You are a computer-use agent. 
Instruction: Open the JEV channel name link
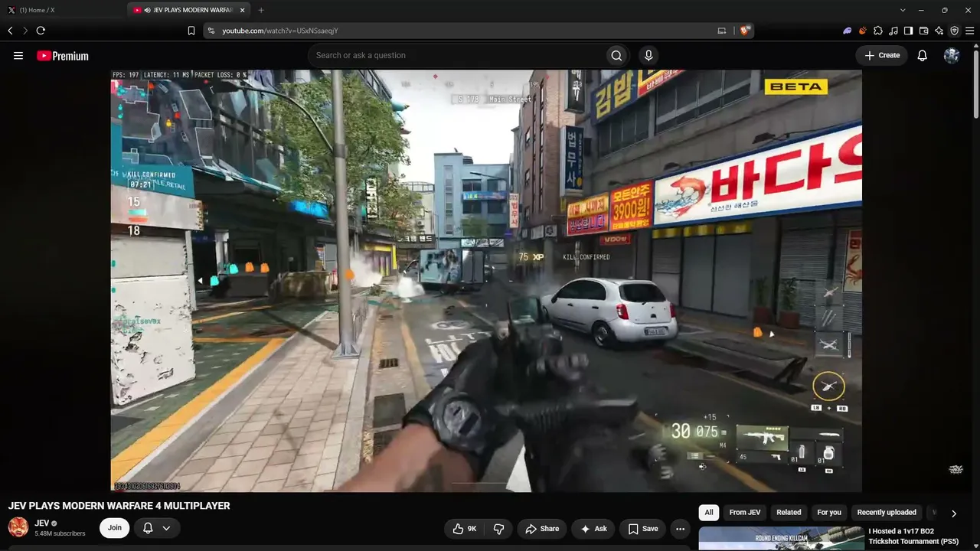pos(41,523)
